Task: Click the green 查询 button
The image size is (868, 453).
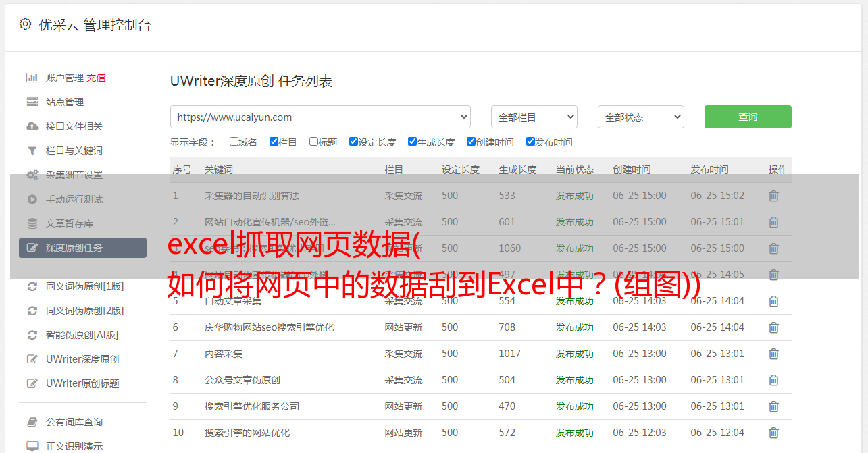Action: (748, 117)
